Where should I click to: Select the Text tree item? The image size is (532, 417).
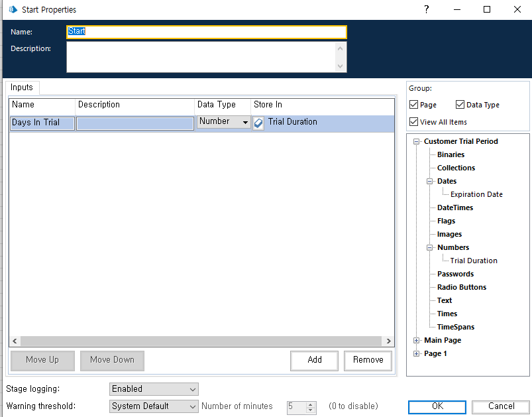point(445,300)
